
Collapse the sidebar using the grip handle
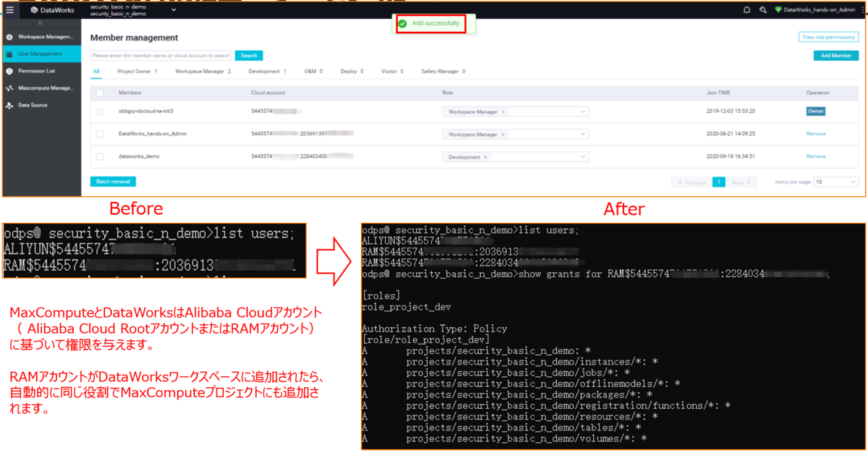40,23
